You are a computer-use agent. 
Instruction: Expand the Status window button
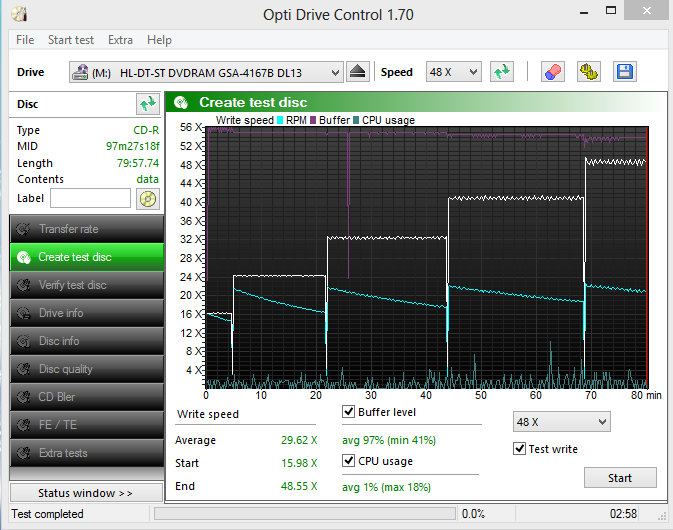pyautogui.click(x=86, y=493)
